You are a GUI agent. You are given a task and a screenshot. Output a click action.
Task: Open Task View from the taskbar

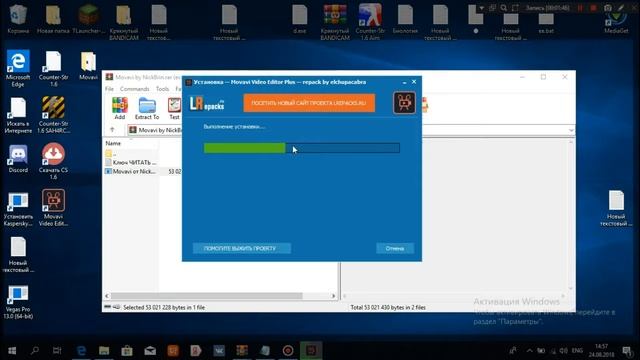tap(57, 350)
